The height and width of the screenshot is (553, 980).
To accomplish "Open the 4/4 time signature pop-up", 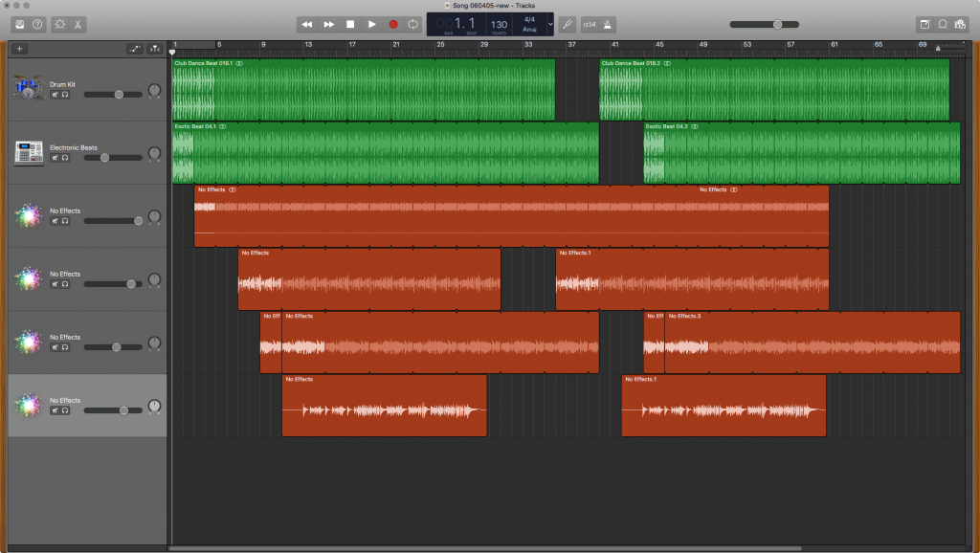I will (x=529, y=19).
